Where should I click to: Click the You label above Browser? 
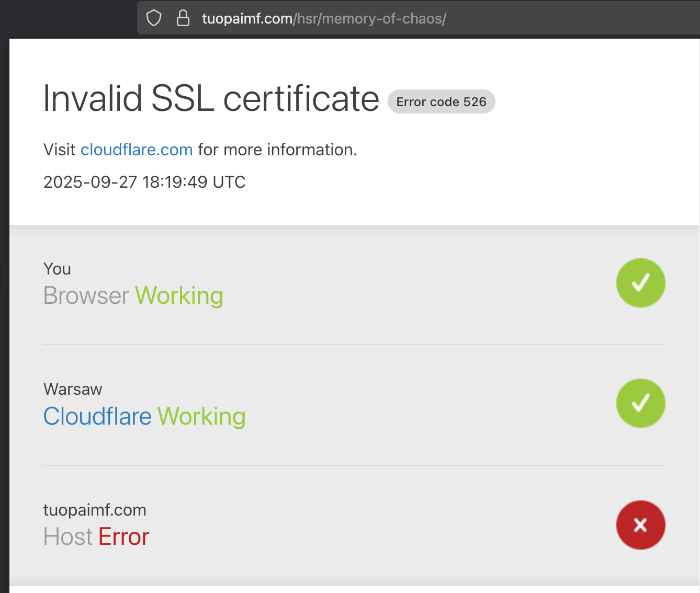pos(57,269)
